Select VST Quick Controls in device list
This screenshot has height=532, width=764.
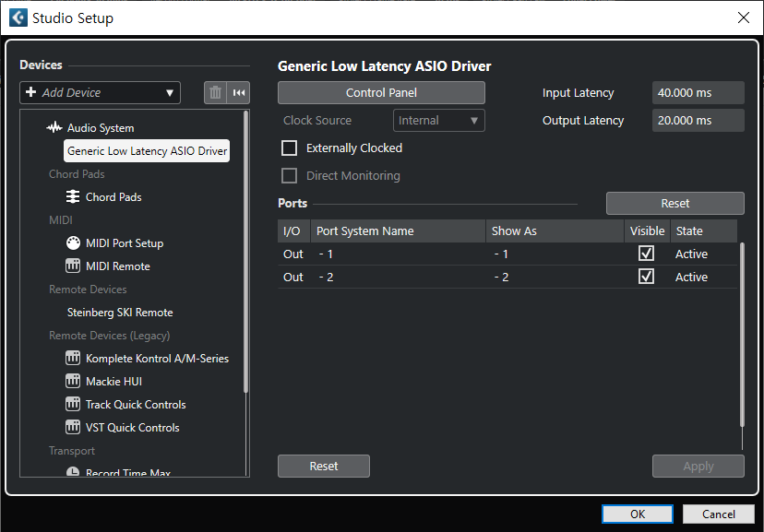tap(133, 428)
